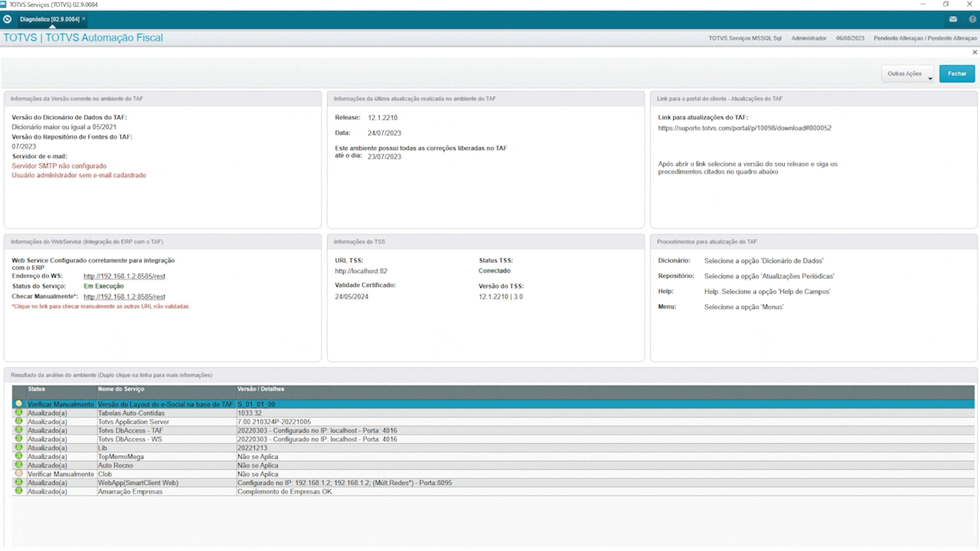Click the Release value '12.1.2210'
980x551 pixels.
pyautogui.click(x=383, y=117)
